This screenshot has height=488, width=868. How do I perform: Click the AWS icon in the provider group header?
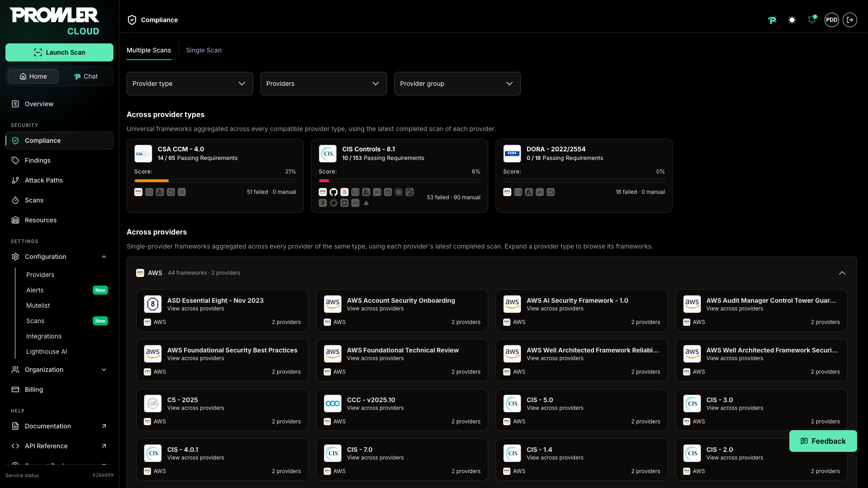pos(140,273)
